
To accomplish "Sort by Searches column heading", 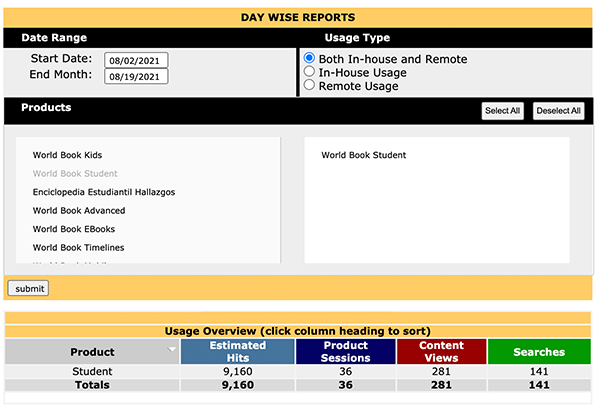I will pyautogui.click(x=539, y=352).
